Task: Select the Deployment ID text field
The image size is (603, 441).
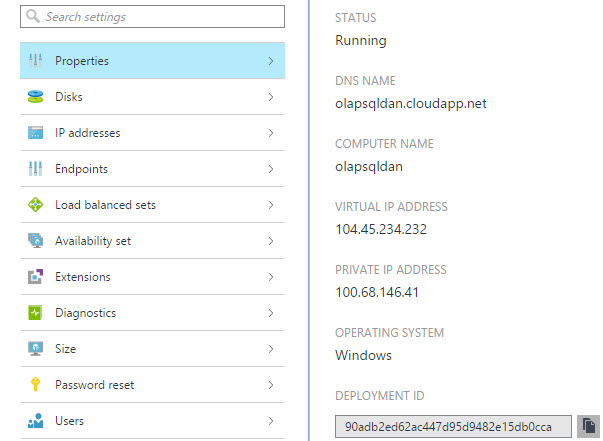Action: click(x=454, y=426)
